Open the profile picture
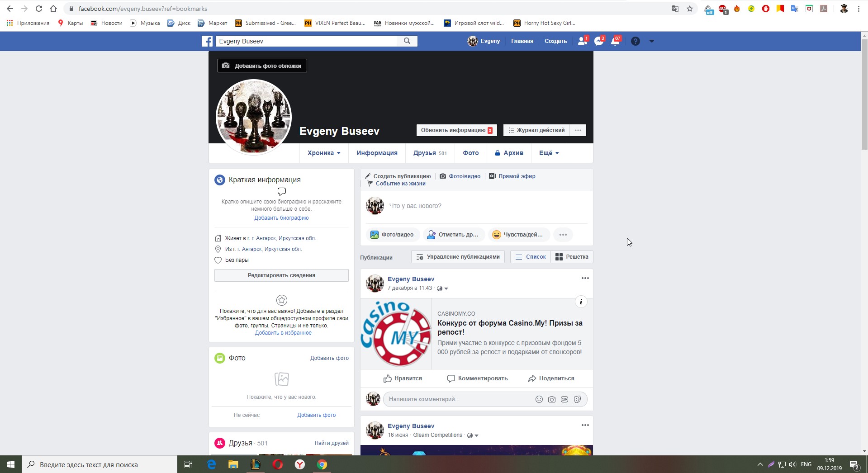 point(254,117)
